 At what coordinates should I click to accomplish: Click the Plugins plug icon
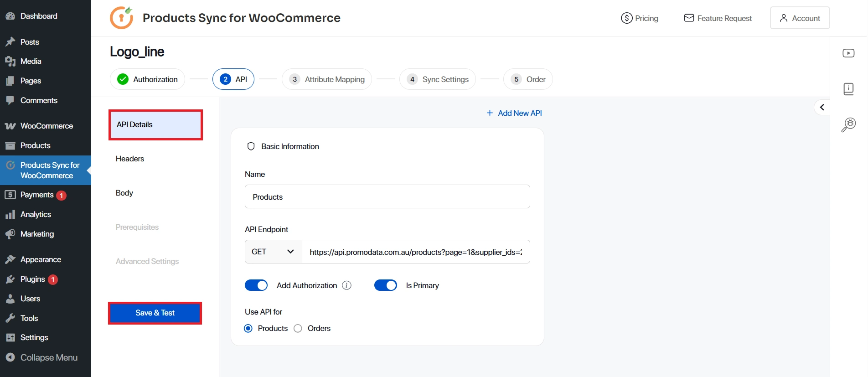tap(10, 279)
